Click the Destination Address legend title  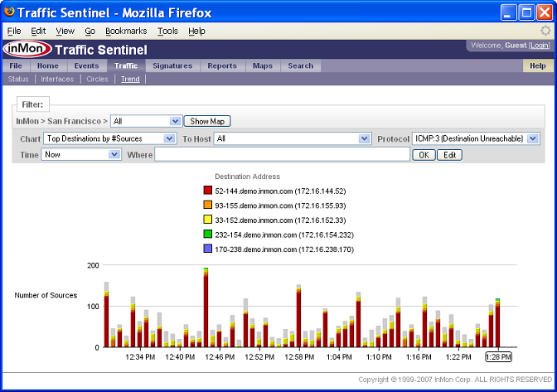tap(247, 177)
